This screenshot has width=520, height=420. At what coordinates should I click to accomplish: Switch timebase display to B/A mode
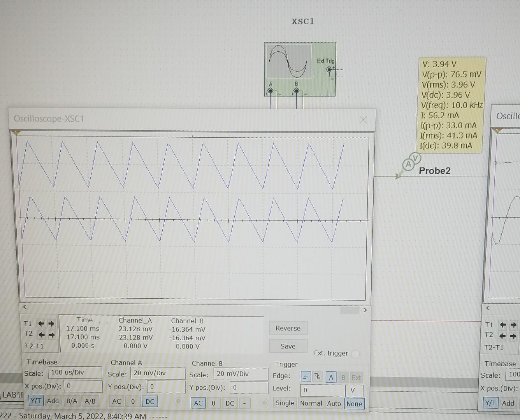[x=71, y=401]
